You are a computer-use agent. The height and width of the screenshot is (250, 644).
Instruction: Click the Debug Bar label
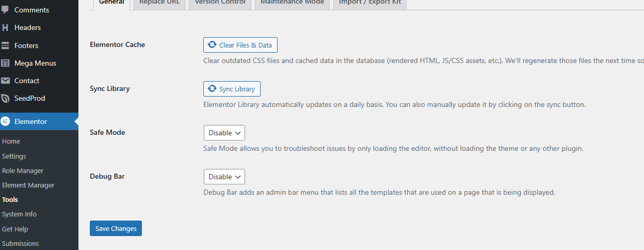(107, 176)
